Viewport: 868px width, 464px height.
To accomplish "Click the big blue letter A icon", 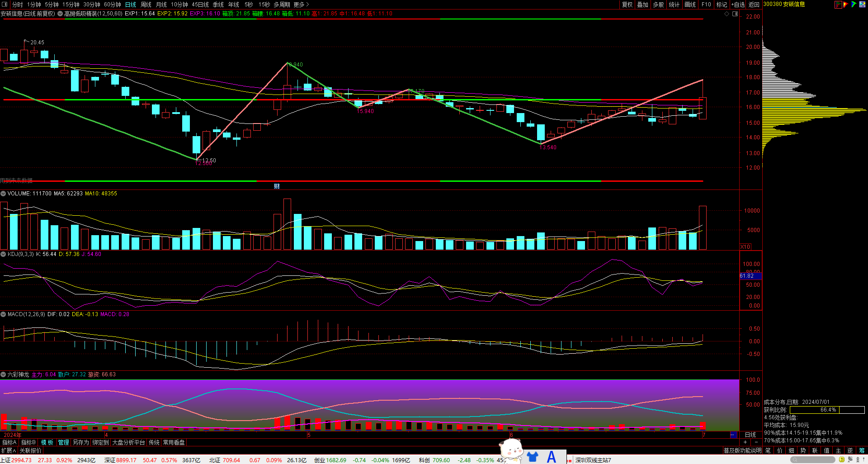I will pos(552,457).
